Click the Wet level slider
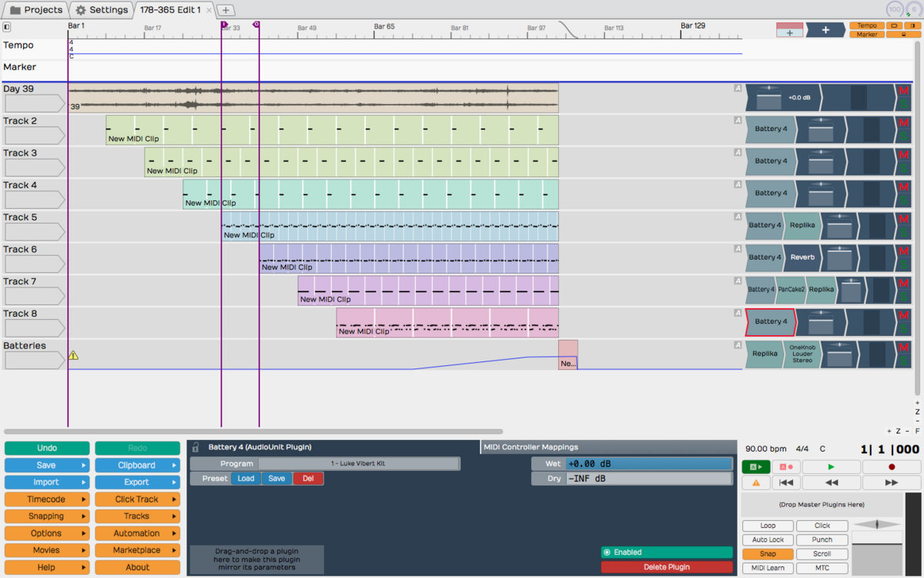Screen dimensions: 924x578 coord(648,463)
